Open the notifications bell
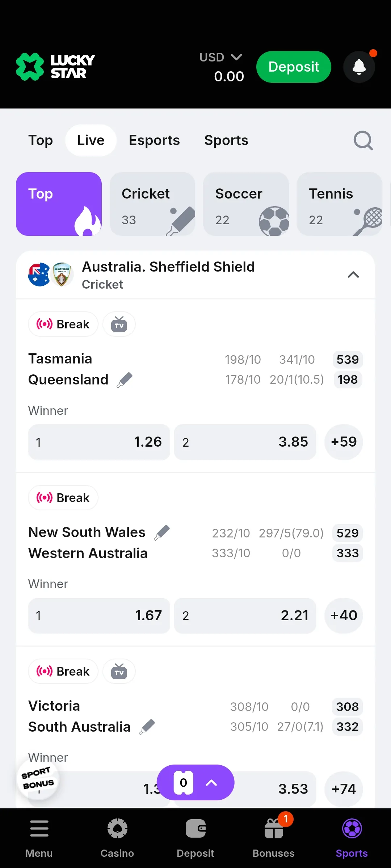Viewport: 391px width, 868px height. [x=359, y=67]
